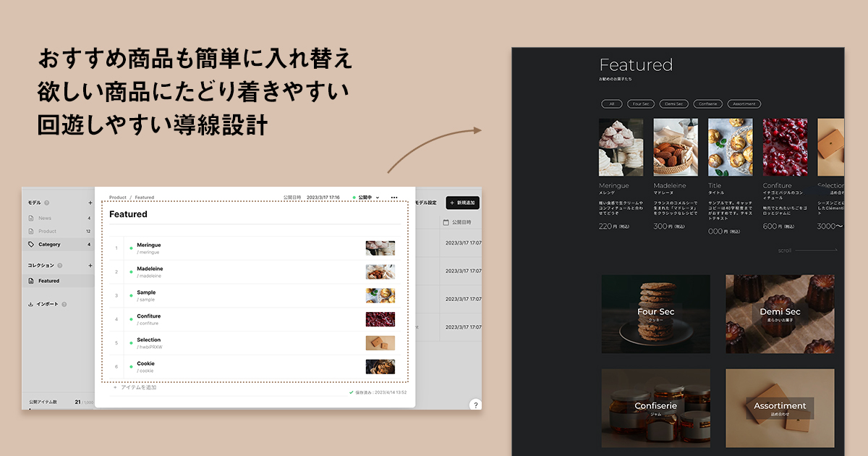Open the 公開中 status dropdown
Viewport: 868px width, 456px height.
pyautogui.click(x=365, y=197)
